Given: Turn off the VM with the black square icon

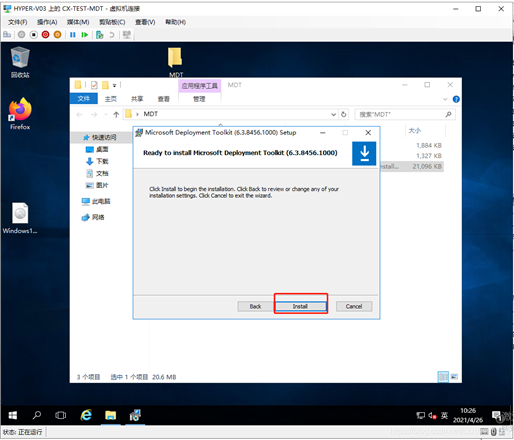Looking at the screenshot, I should tap(33, 34).
